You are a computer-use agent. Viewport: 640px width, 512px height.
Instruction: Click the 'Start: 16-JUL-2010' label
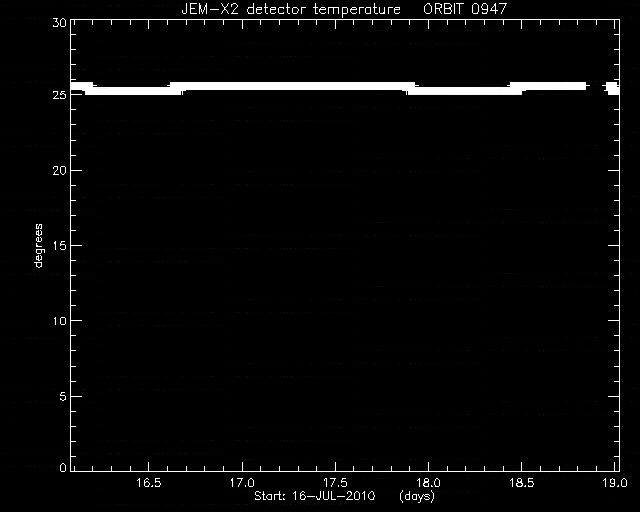315,496
